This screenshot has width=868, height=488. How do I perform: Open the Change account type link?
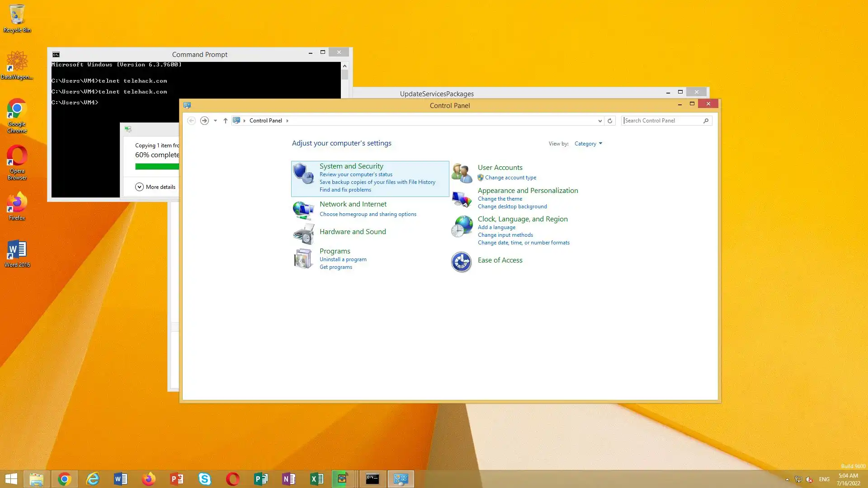click(510, 178)
